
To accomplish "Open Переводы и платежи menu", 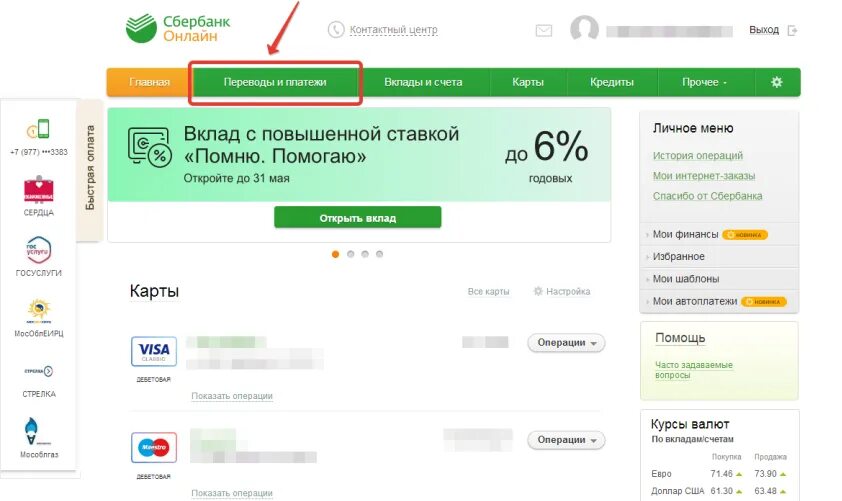I will pyautogui.click(x=275, y=82).
